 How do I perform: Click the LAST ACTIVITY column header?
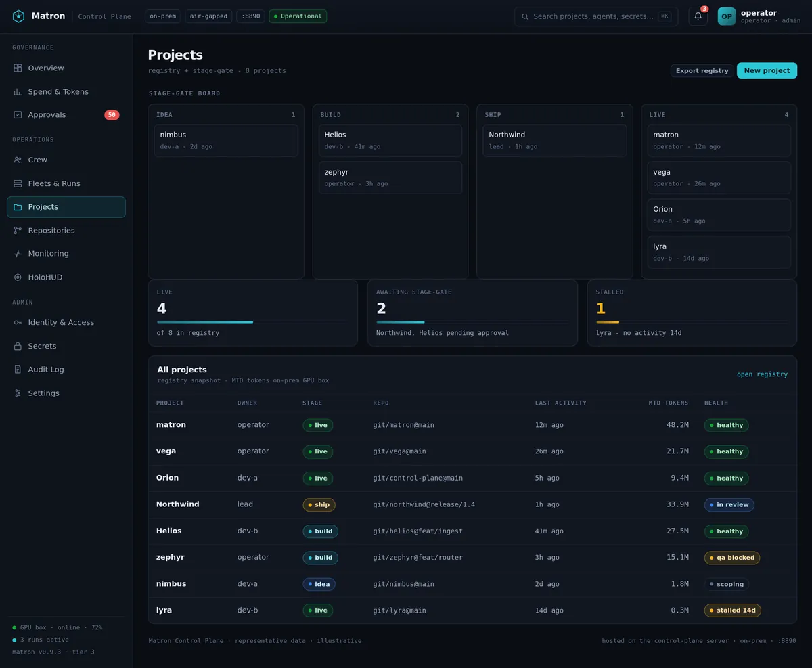tap(561, 403)
